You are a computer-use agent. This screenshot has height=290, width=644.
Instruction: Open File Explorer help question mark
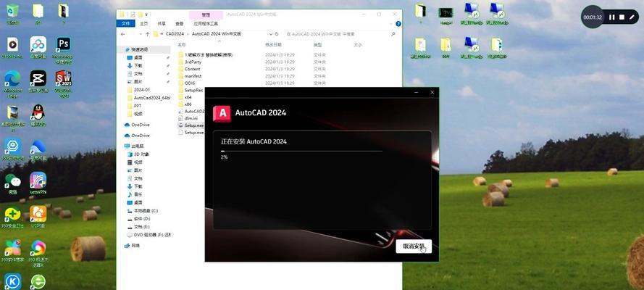coord(398,24)
